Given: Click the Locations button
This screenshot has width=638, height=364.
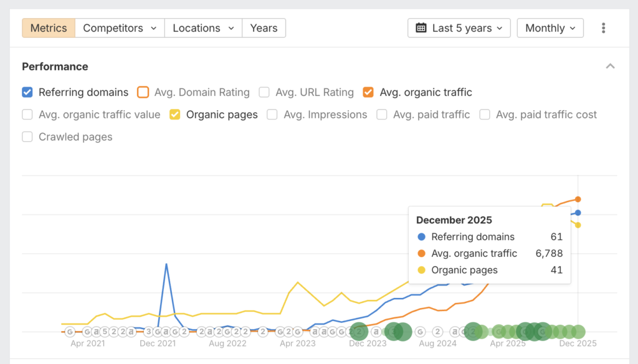Looking at the screenshot, I should point(203,28).
